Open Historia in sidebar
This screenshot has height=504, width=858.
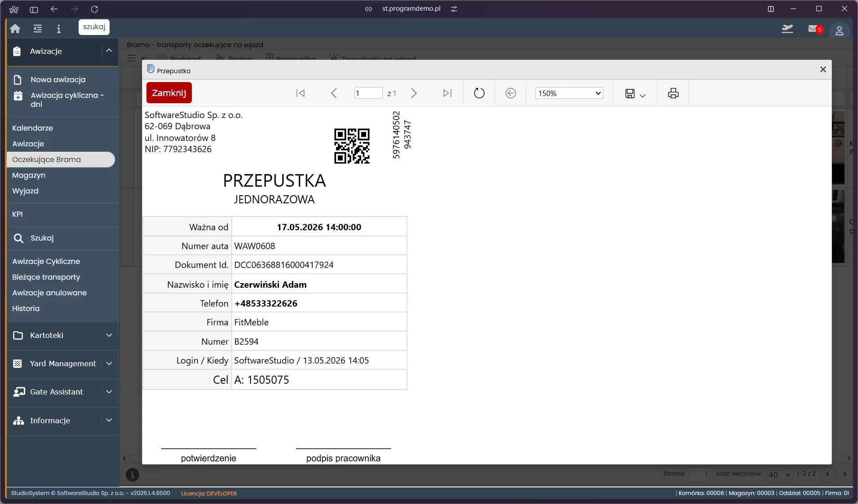coord(26,308)
